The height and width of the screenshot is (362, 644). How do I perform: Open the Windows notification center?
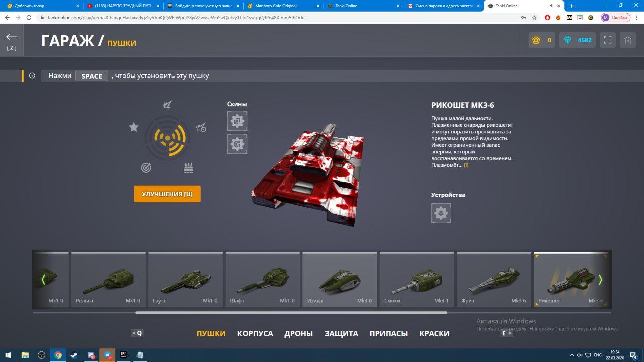[634, 355]
